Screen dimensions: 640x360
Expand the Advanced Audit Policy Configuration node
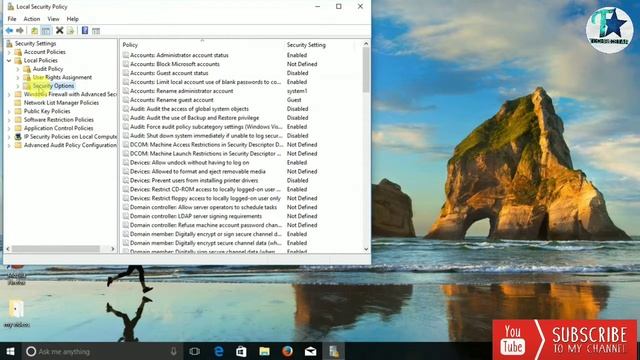point(9,145)
